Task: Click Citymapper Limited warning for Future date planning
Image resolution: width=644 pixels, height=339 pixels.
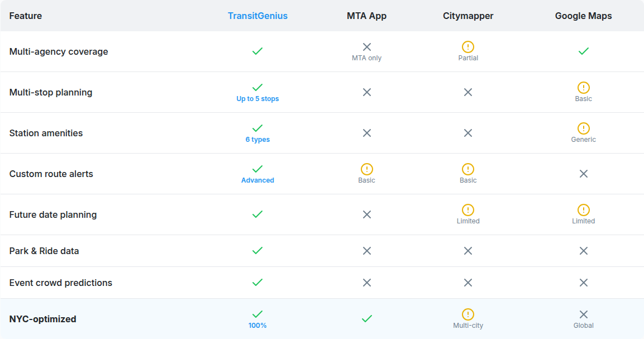Action: [x=468, y=210]
